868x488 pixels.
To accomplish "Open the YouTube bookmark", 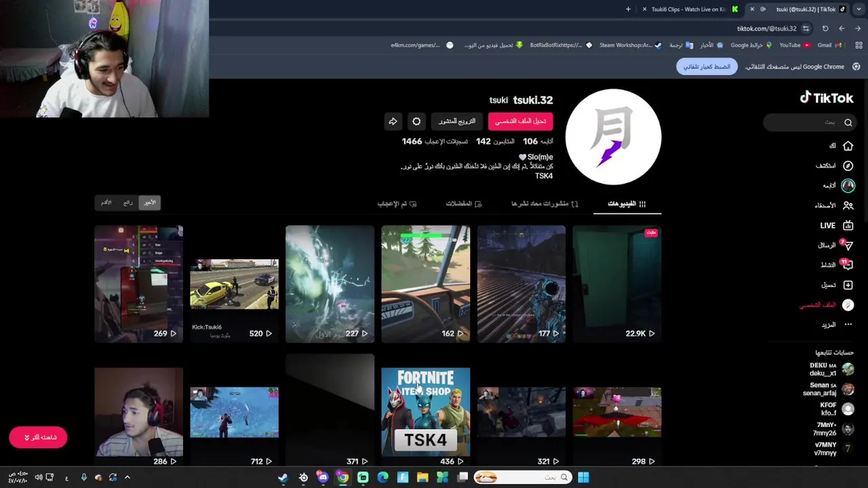I will 794,45.
